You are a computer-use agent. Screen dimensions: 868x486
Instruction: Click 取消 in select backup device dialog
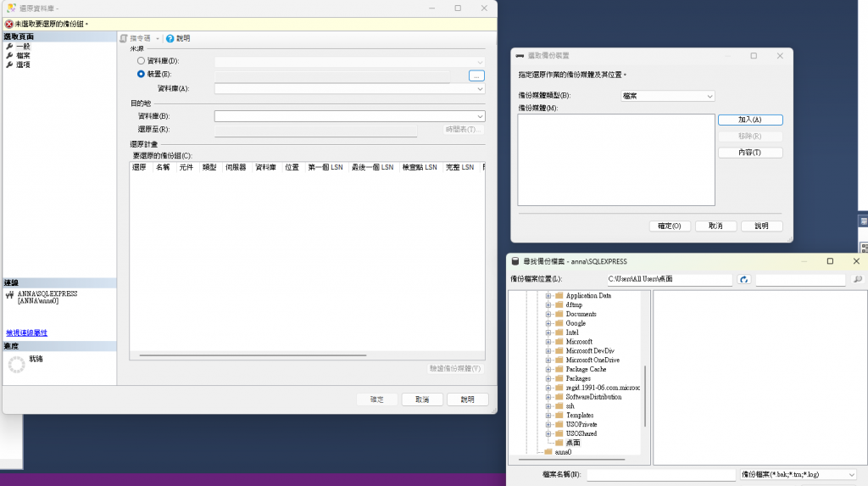(715, 226)
